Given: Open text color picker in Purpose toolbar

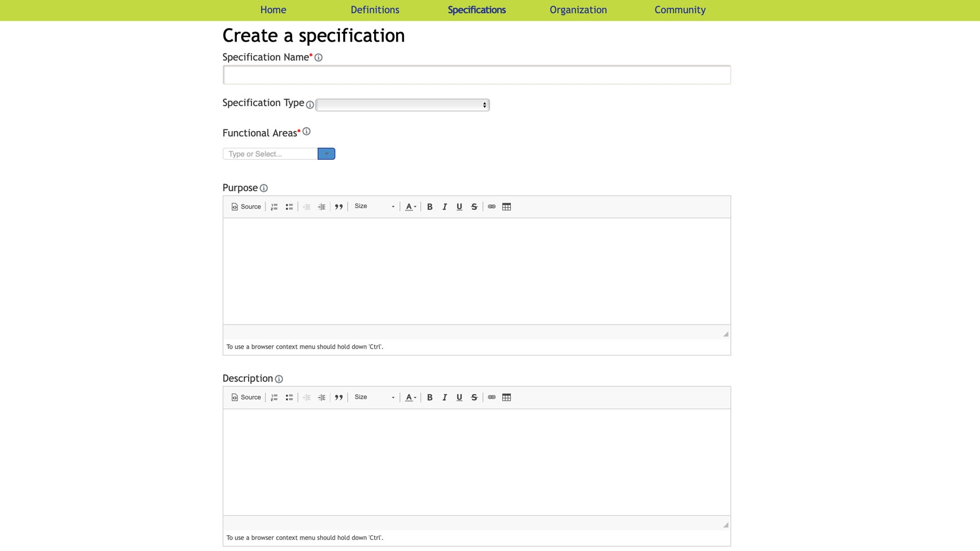Looking at the screenshot, I should tap(411, 207).
